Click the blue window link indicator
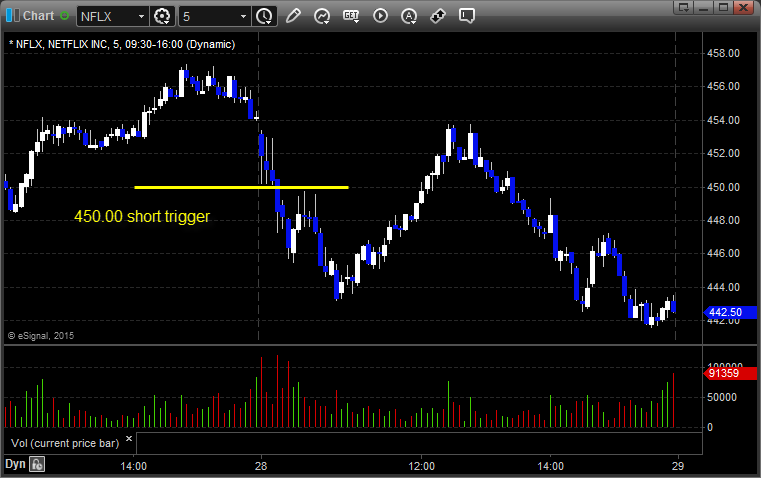This screenshot has width=761, height=478. tap(13, 16)
